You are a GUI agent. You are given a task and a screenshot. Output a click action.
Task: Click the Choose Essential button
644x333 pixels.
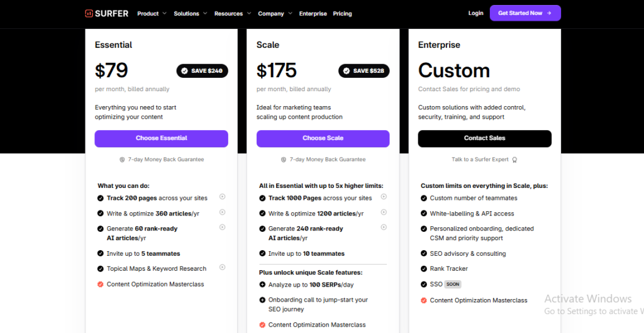[162, 139]
